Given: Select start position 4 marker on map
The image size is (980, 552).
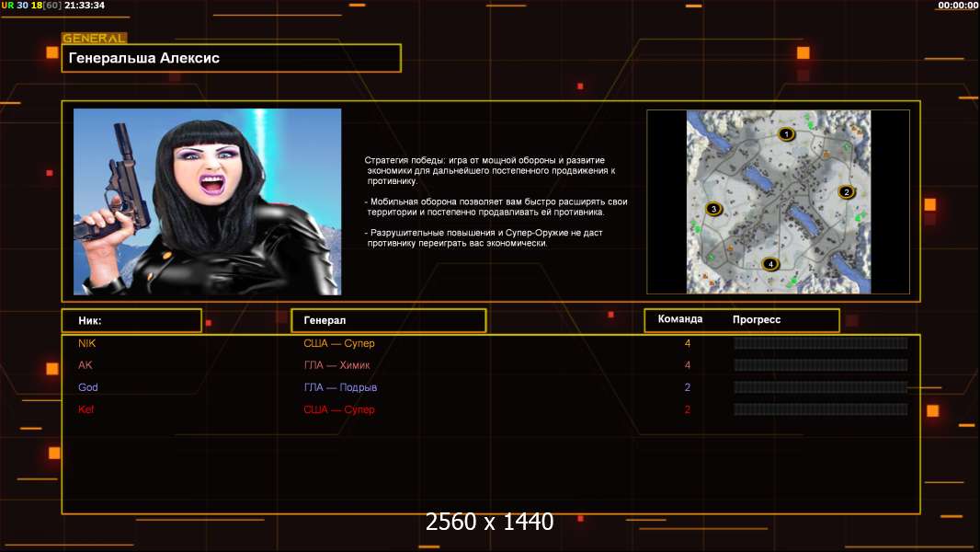Looking at the screenshot, I should pyautogui.click(x=771, y=264).
